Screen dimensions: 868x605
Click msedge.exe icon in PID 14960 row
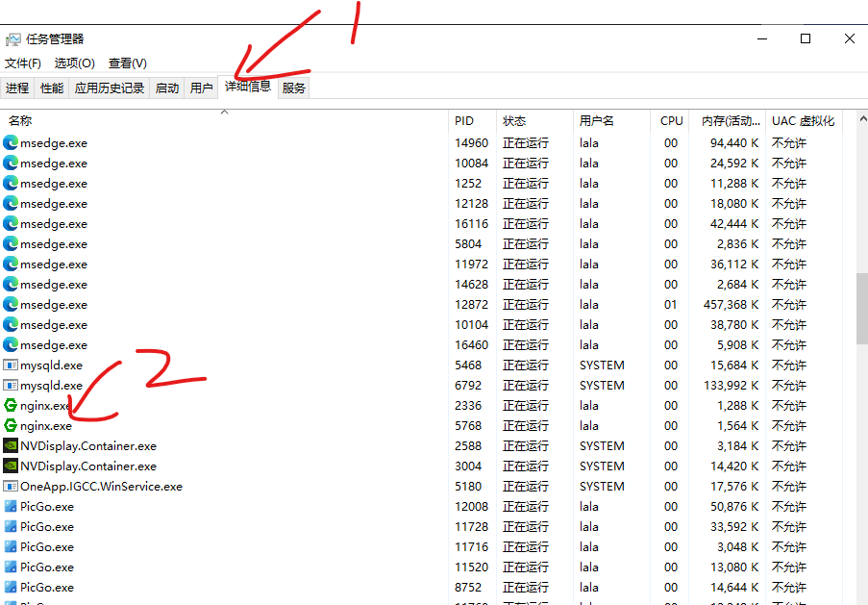click(x=11, y=143)
